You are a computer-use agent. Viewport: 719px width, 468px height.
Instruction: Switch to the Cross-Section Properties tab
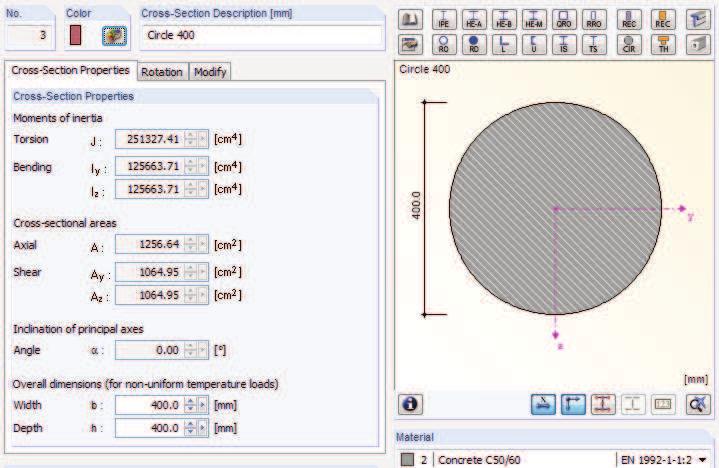71,70
